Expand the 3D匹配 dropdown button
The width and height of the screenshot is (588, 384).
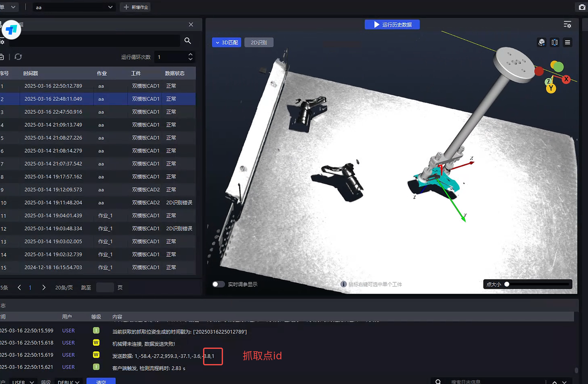pos(226,42)
